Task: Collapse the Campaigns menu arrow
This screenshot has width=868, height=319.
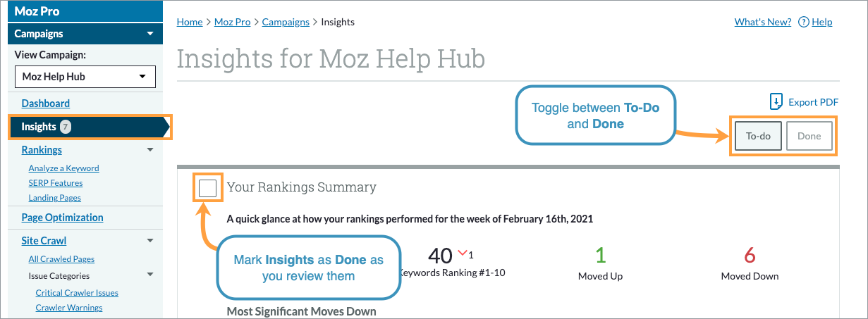Action: coord(149,34)
